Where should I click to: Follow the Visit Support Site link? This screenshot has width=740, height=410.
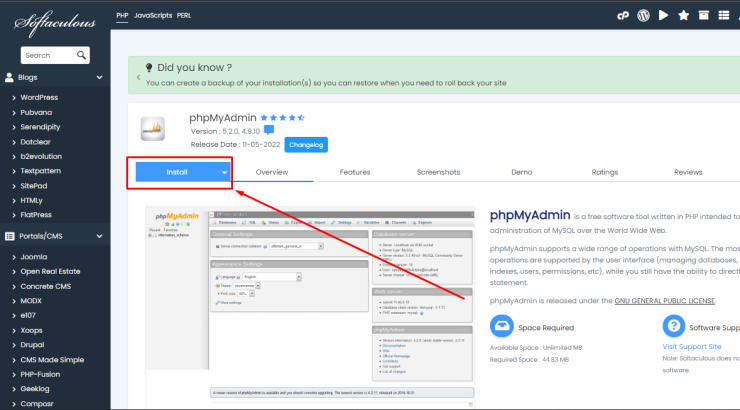[x=692, y=347]
